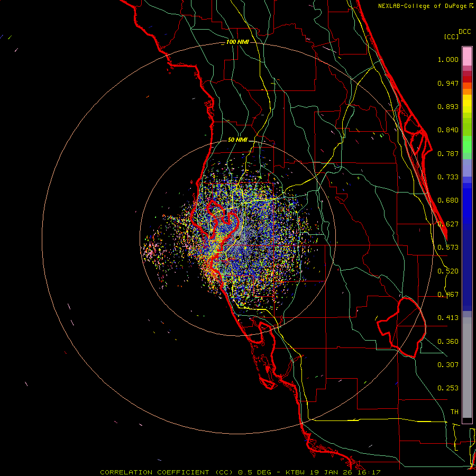Click the DCC label above color bar

pos(464,31)
